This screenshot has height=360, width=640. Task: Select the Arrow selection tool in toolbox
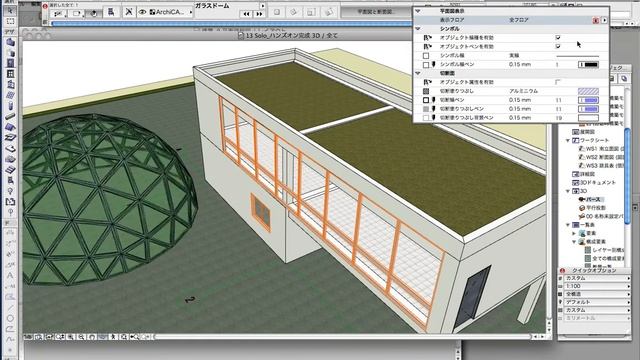[x=10, y=10]
